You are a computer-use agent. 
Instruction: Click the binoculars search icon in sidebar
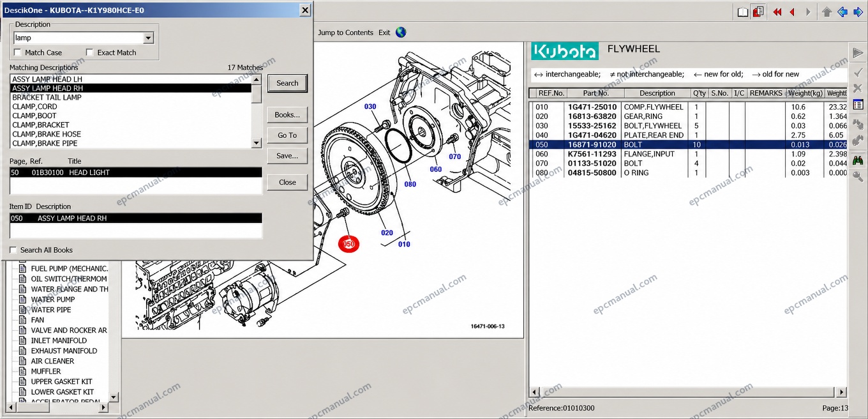click(x=858, y=160)
